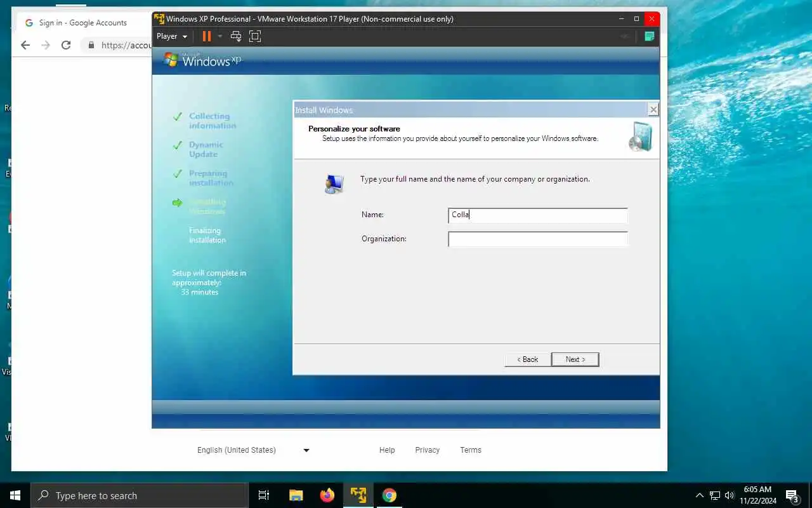Image resolution: width=812 pixels, height=508 pixels.
Task: Select the Sign in - Google Accounts tab
Action: click(x=82, y=23)
